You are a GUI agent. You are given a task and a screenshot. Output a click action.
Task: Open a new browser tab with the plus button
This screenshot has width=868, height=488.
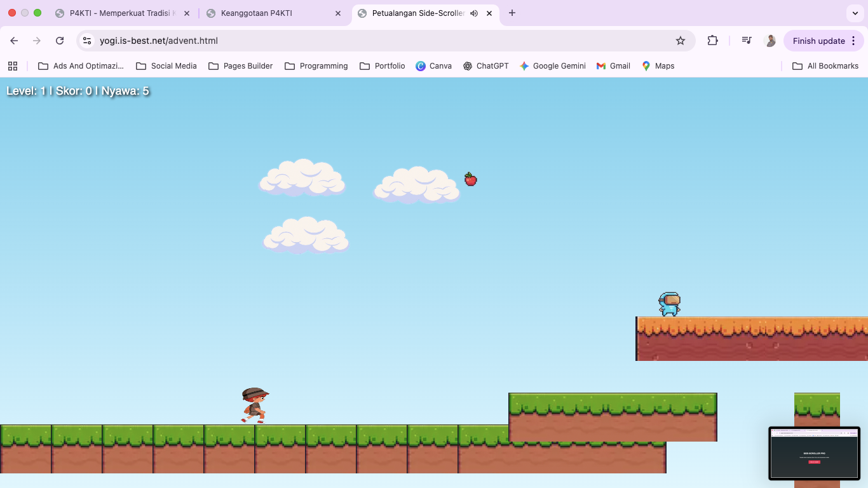(x=512, y=13)
